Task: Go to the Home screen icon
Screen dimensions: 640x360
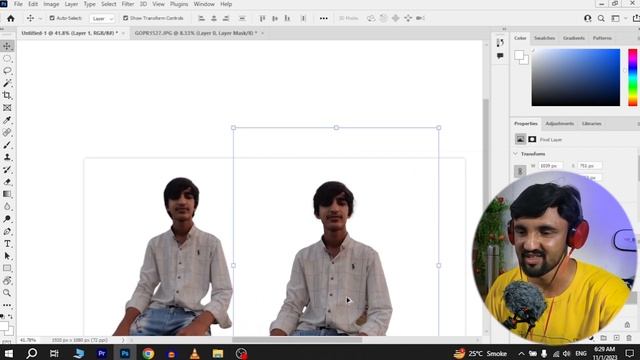Action: point(11,18)
